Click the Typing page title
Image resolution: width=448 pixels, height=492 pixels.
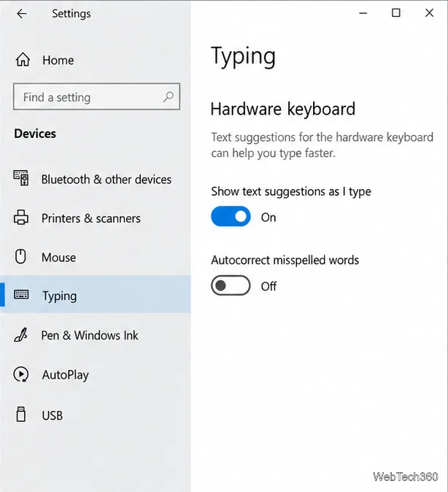pyautogui.click(x=244, y=57)
